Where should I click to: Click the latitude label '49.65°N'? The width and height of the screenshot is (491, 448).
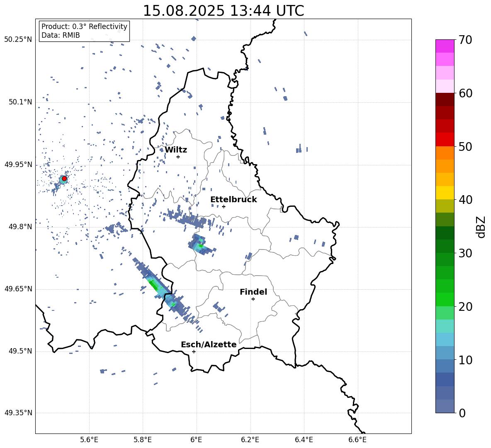tap(18, 289)
